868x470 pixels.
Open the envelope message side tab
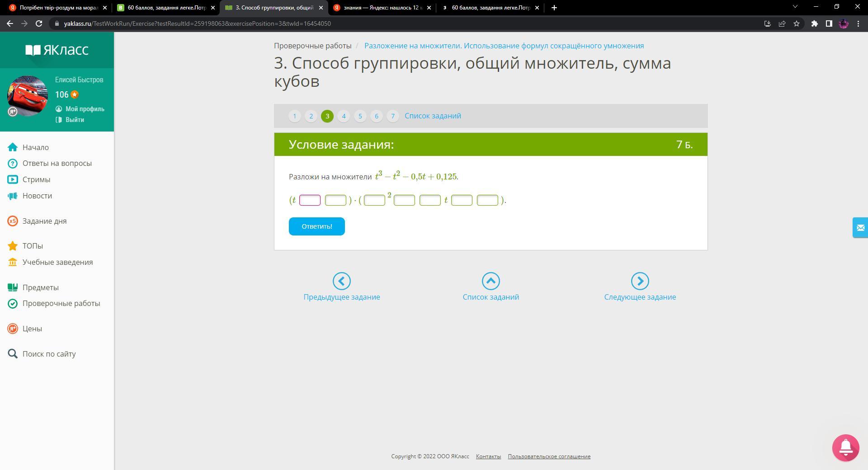point(860,227)
